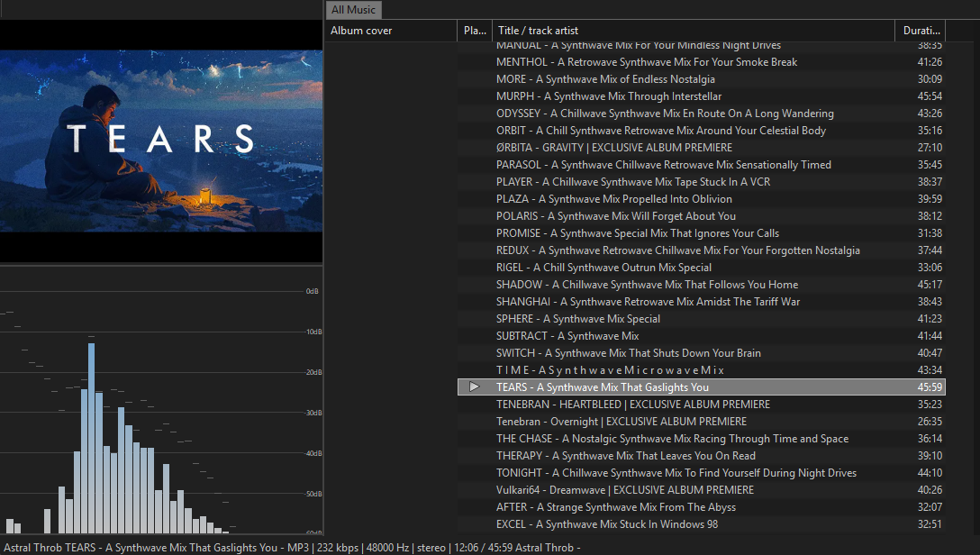
Task: Select the POLARIS Synthwave mix row
Action: [x=615, y=216]
